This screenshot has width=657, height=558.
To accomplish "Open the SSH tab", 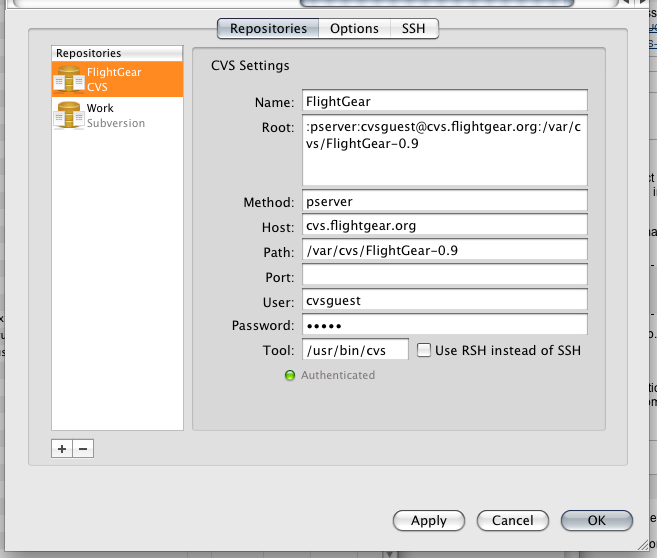I will [413, 29].
